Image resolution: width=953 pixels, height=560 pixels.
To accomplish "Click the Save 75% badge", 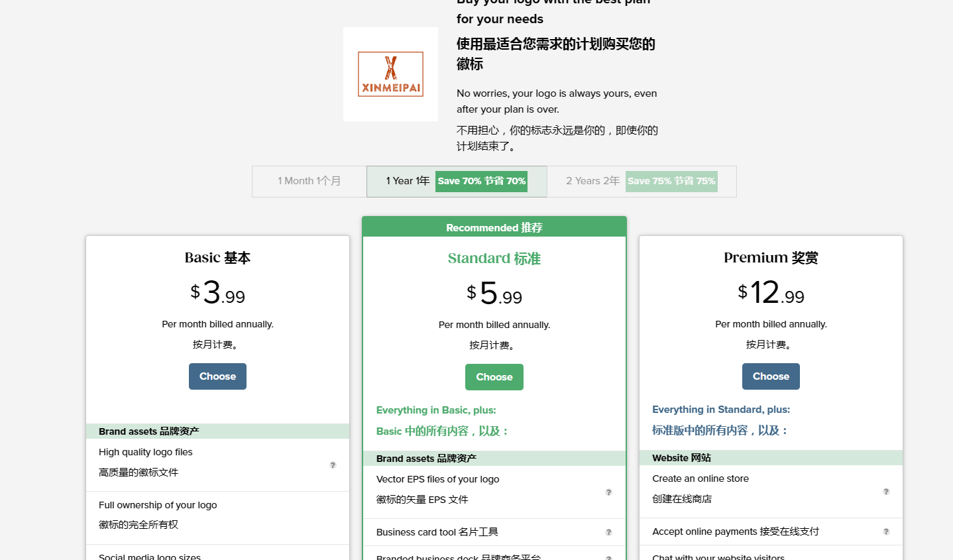I will coord(671,182).
